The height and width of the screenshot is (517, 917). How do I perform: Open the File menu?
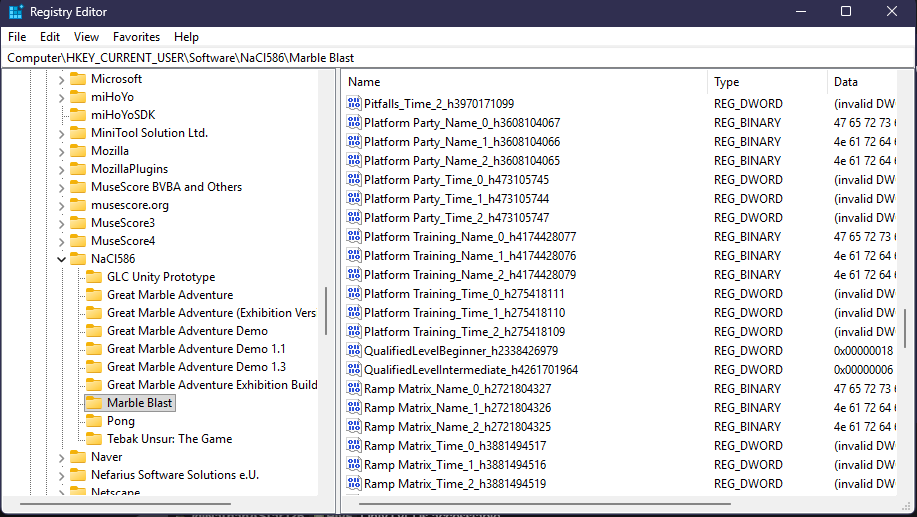pyautogui.click(x=17, y=37)
